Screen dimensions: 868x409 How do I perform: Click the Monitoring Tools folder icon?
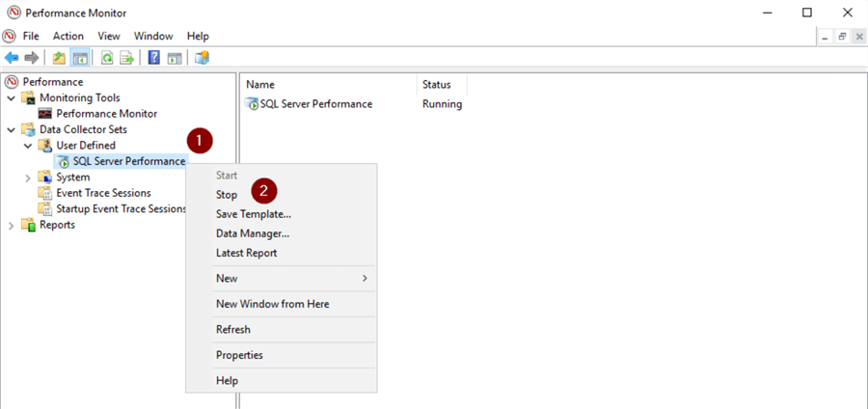(28, 98)
